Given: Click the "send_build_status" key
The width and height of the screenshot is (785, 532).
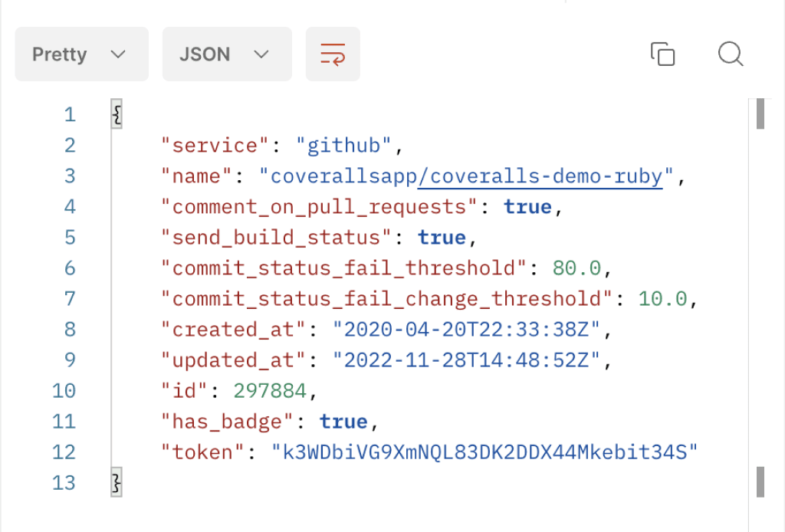Looking at the screenshot, I should click(x=276, y=238).
